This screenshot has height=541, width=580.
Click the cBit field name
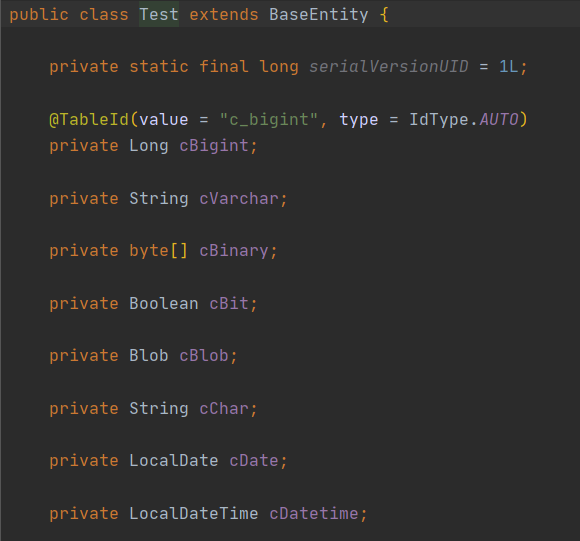(x=229, y=304)
